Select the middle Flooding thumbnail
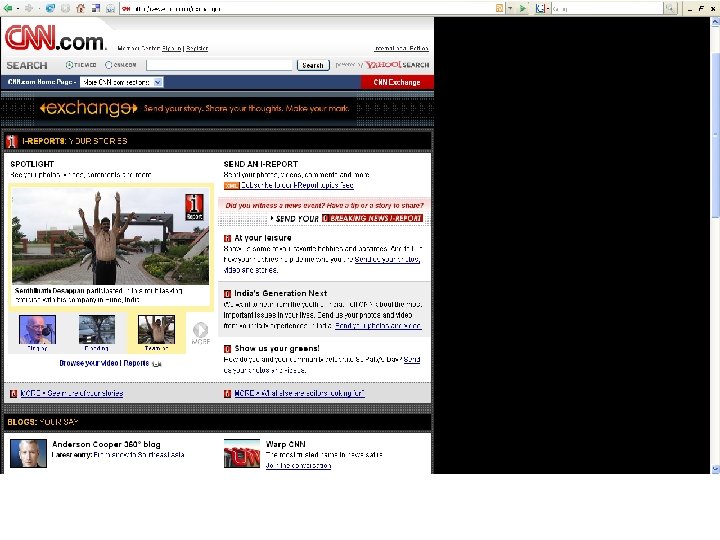Screen dimensions: 720x540 [x=97, y=330]
